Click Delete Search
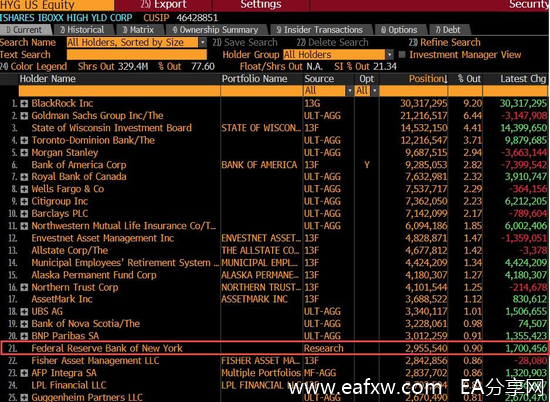Image resolution: width=550 pixels, height=402 pixels. [332, 42]
